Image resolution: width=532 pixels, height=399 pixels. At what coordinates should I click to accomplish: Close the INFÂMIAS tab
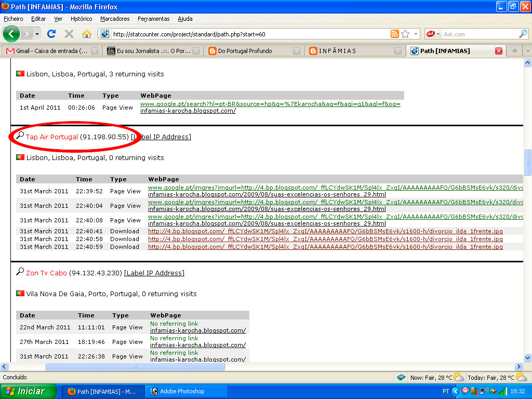(398, 51)
